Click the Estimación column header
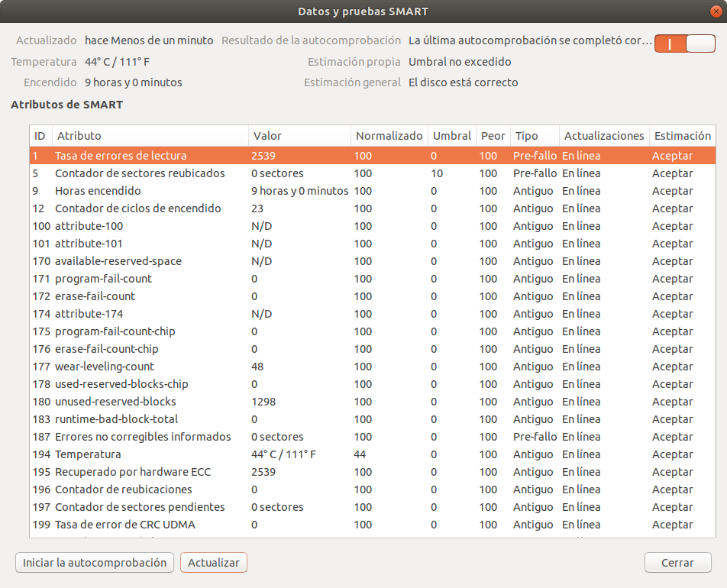This screenshot has width=727, height=588. 681,136
